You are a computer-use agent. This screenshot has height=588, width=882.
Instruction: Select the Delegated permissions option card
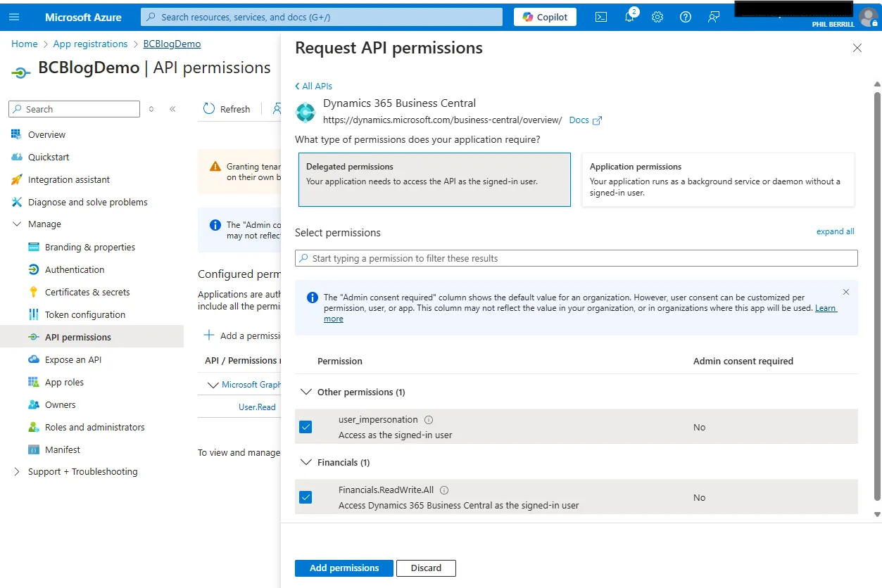[434, 179]
